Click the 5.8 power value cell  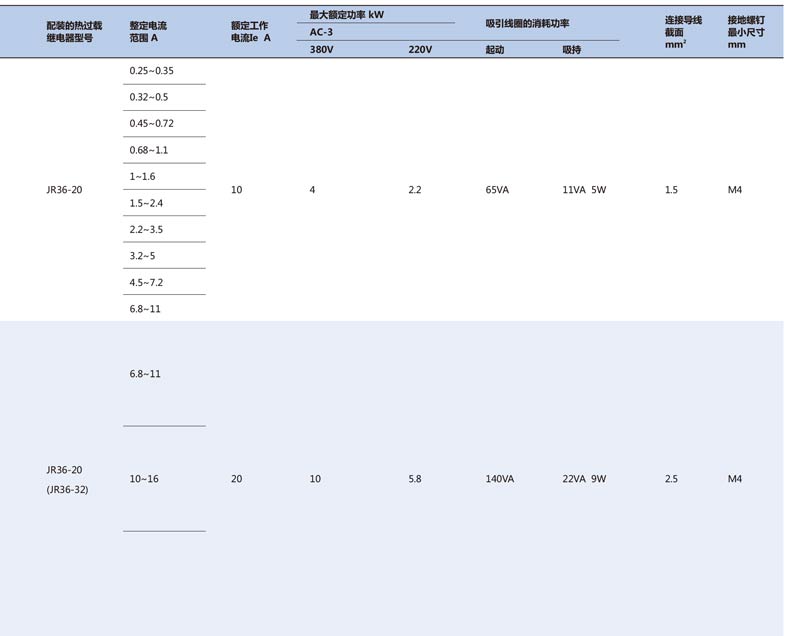pyautogui.click(x=415, y=479)
